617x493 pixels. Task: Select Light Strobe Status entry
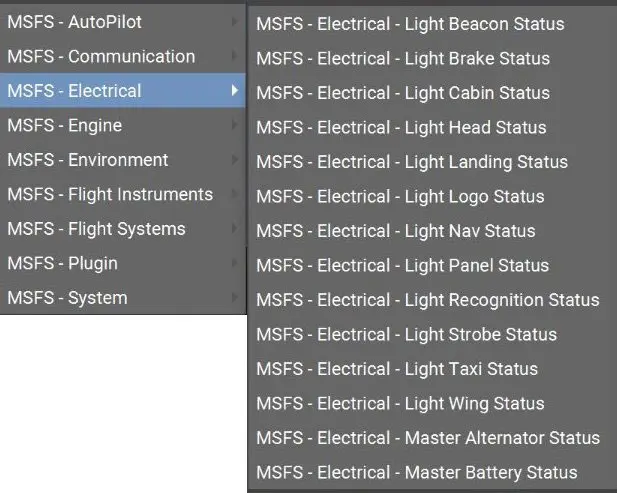coord(432,334)
